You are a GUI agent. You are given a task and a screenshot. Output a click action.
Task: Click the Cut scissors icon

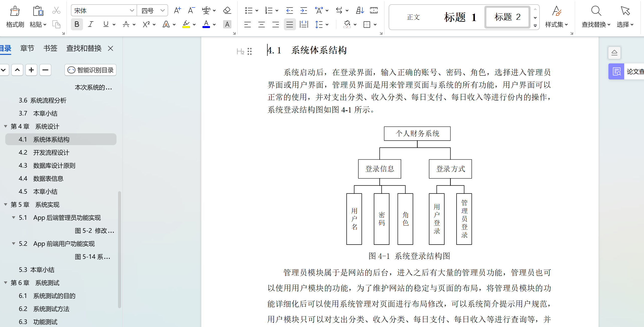(x=56, y=11)
